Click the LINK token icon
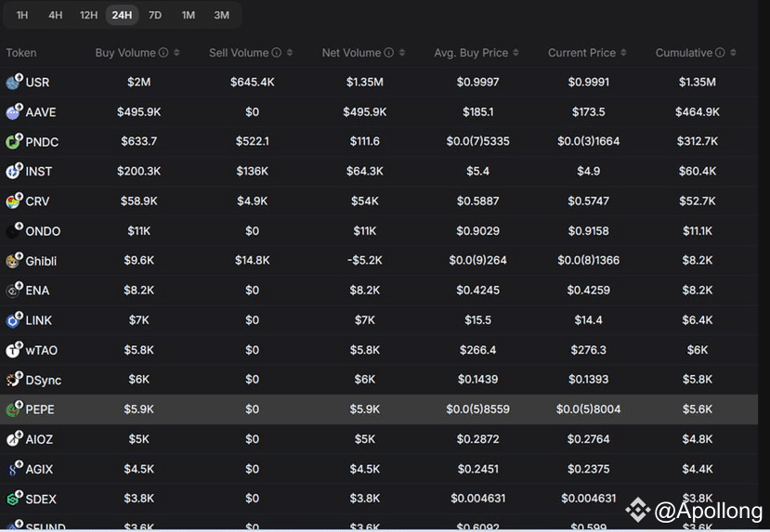Screen dimensions: 770x532 [14, 320]
